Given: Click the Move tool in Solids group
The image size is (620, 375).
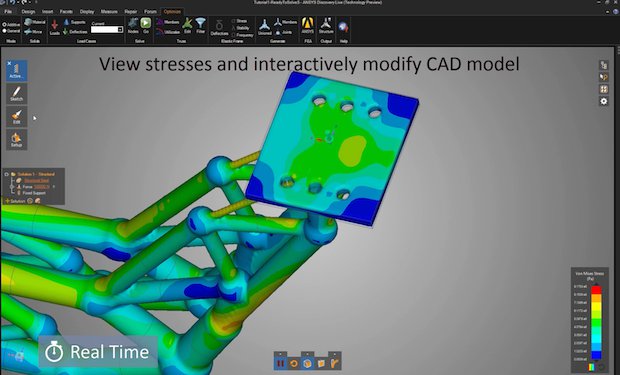Looking at the screenshot, I should tap(33, 32).
